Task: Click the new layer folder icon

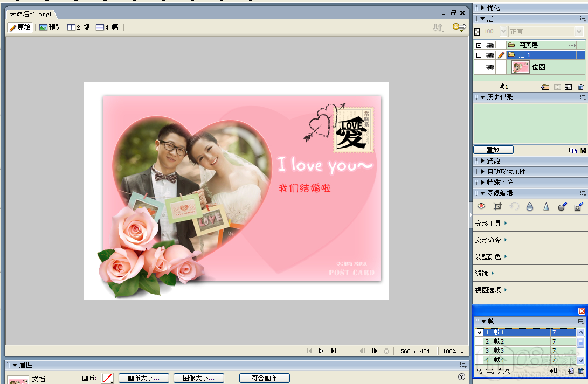Action: pos(545,87)
